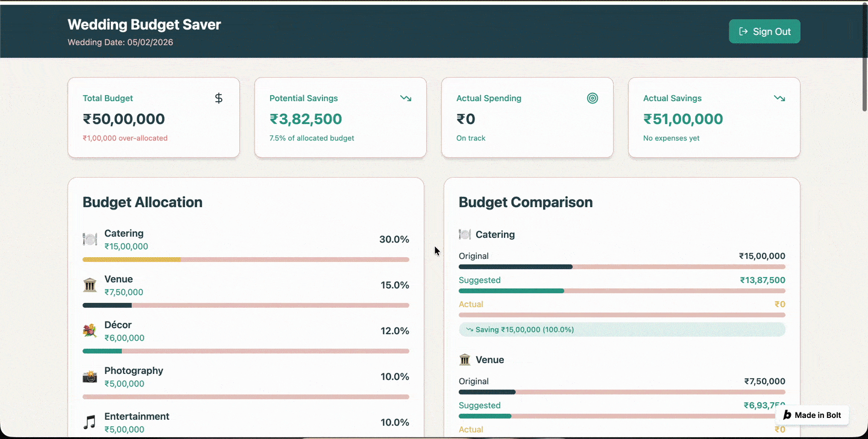Click the target icon on Actual Spending

[593, 98]
